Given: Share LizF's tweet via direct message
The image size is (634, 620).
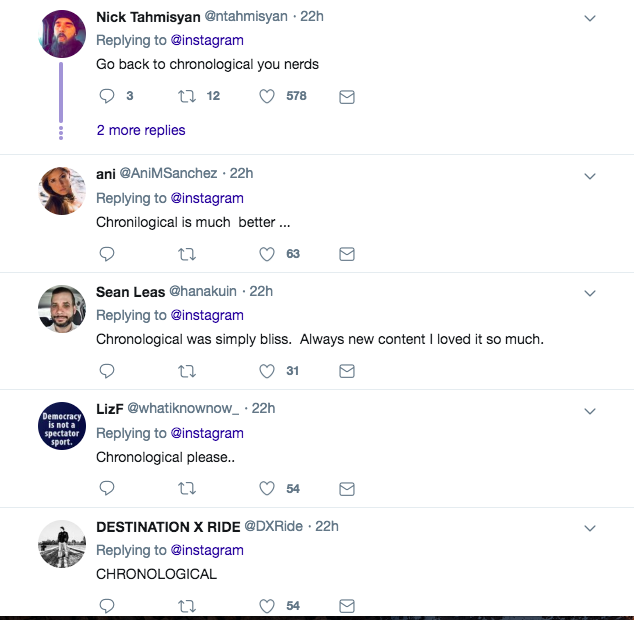Looking at the screenshot, I should [347, 488].
